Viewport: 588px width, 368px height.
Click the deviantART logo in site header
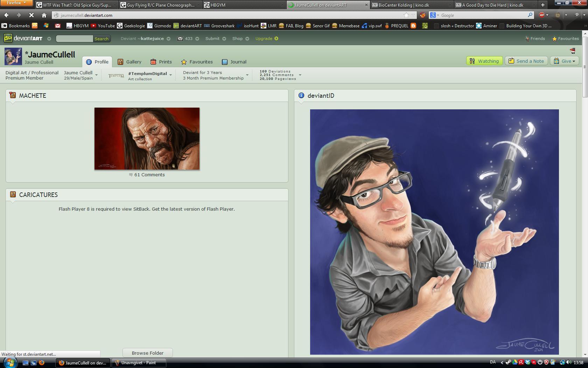tap(23, 38)
